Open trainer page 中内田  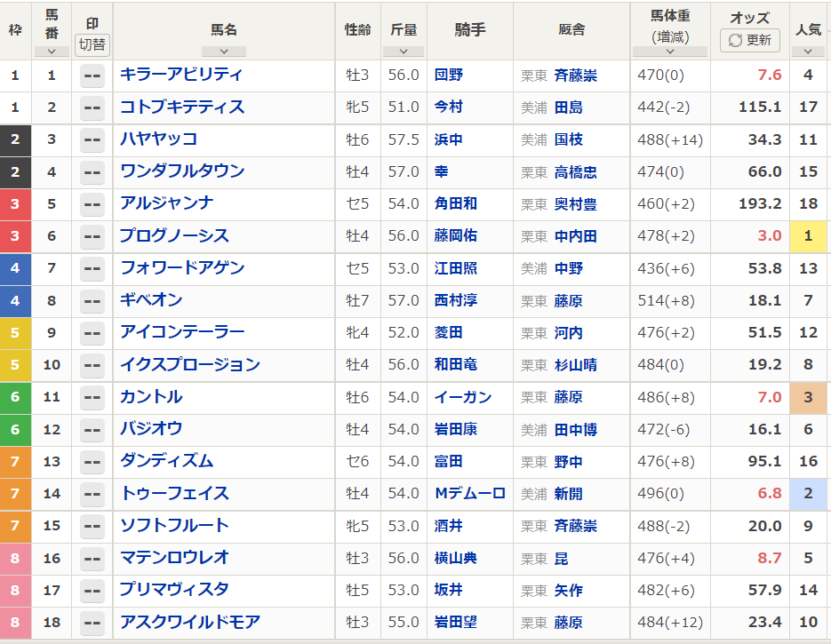pyautogui.click(x=576, y=236)
